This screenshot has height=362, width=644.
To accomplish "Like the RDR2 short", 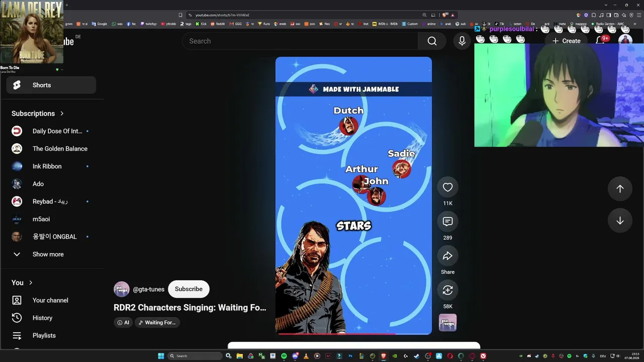I will tap(448, 188).
